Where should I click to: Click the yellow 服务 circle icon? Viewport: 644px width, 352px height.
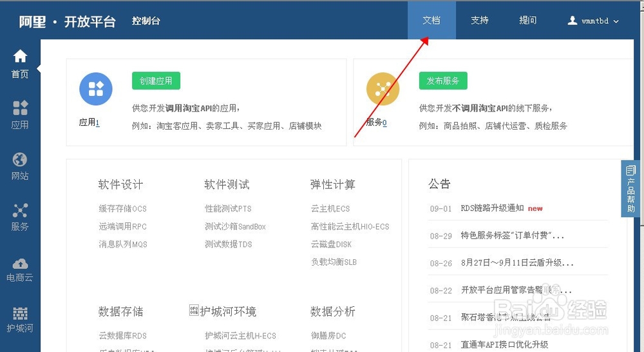point(383,89)
